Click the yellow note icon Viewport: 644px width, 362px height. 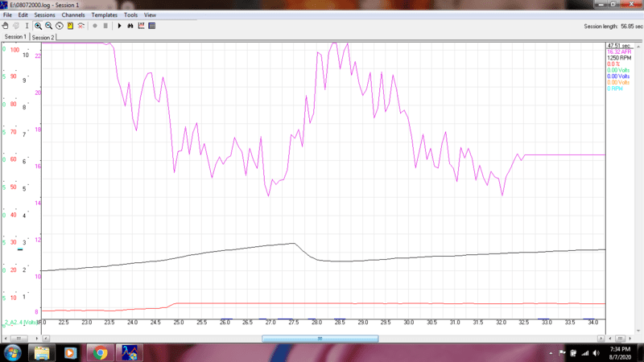tap(70, 26)
